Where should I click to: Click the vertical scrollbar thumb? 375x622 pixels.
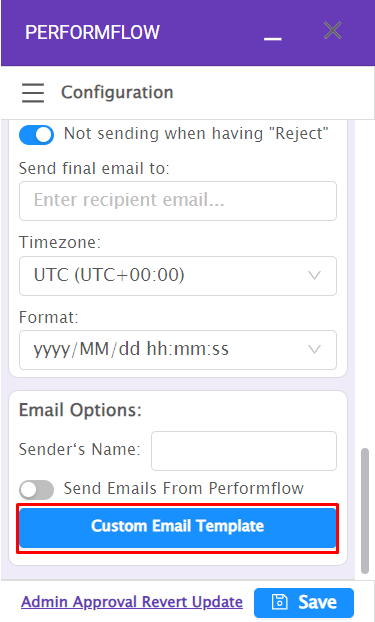pos(365,511)
